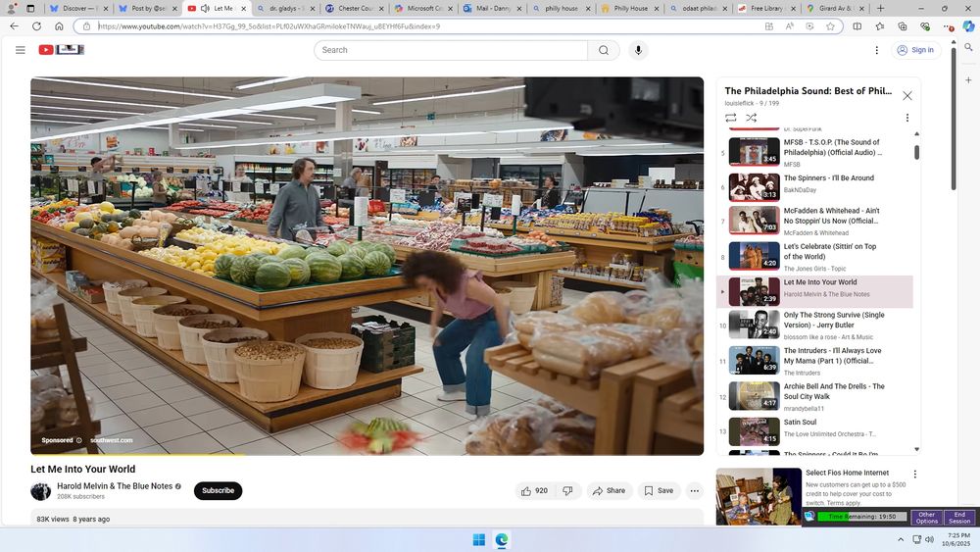Open more actions under the video
The height and width of the screenshot is (552, 980).
695,491
